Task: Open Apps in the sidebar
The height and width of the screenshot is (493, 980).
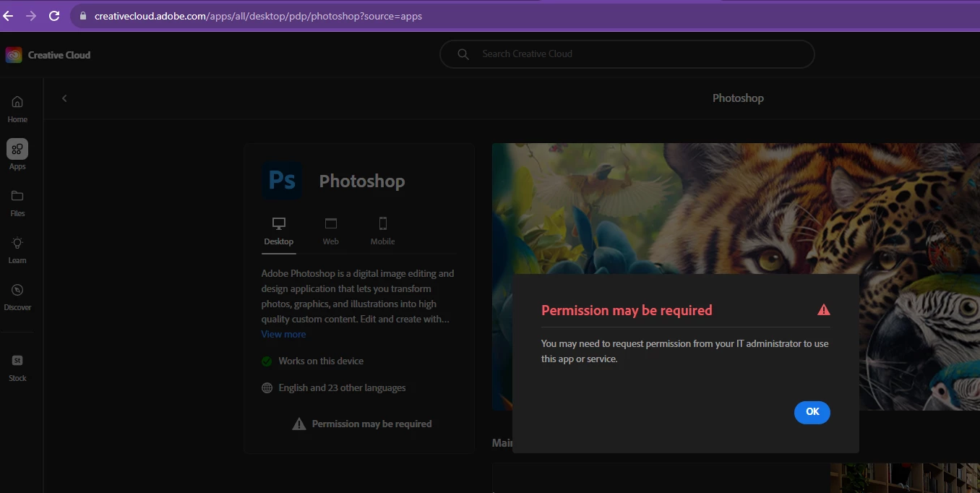Action: click(x=17, y=155)
